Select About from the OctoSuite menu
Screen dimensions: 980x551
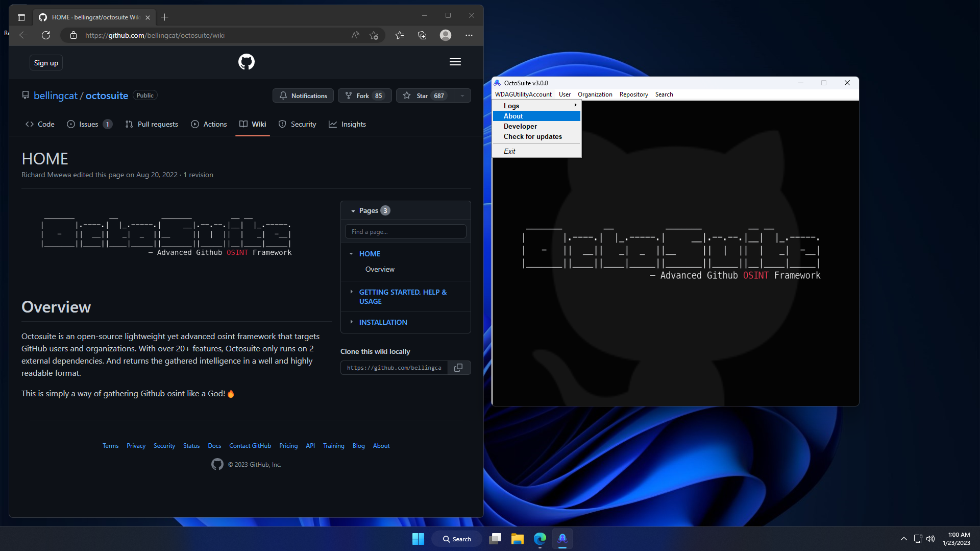[x=536, y=116]
